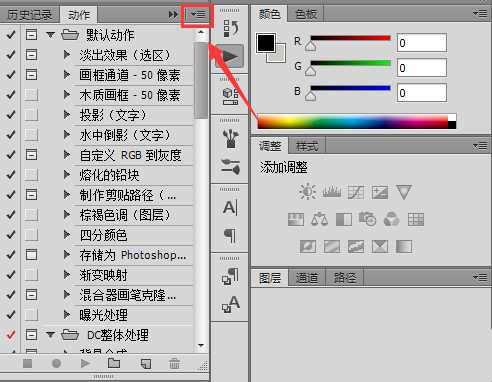This screenshot has width=492, height=382.
Task: Switch to the 路径 tab
Action: (345, 278)
